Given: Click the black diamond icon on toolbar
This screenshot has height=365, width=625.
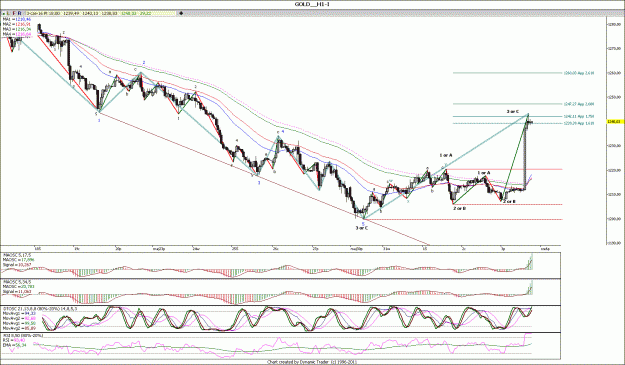Looking at the screenshot, I should pos(181,13).
